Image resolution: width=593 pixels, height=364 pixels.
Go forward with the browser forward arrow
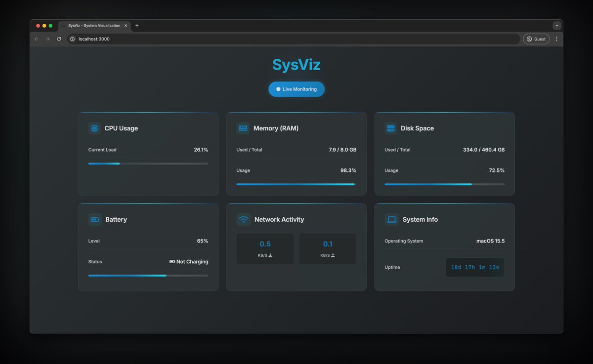(x=48, y=39)
